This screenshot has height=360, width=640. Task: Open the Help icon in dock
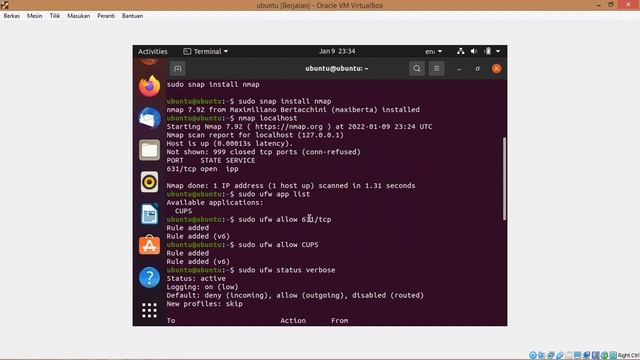coord(149,278)
